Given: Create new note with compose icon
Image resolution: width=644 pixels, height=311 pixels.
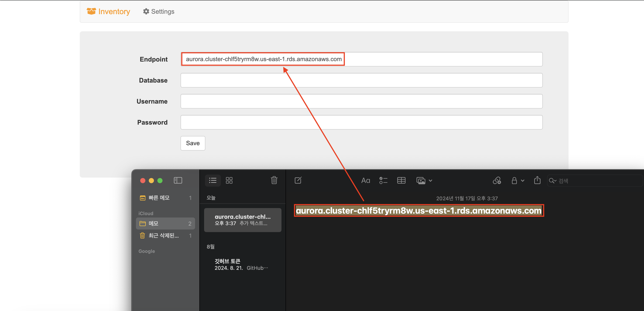Looking at the screenshot, I should (x=298, y=180).
